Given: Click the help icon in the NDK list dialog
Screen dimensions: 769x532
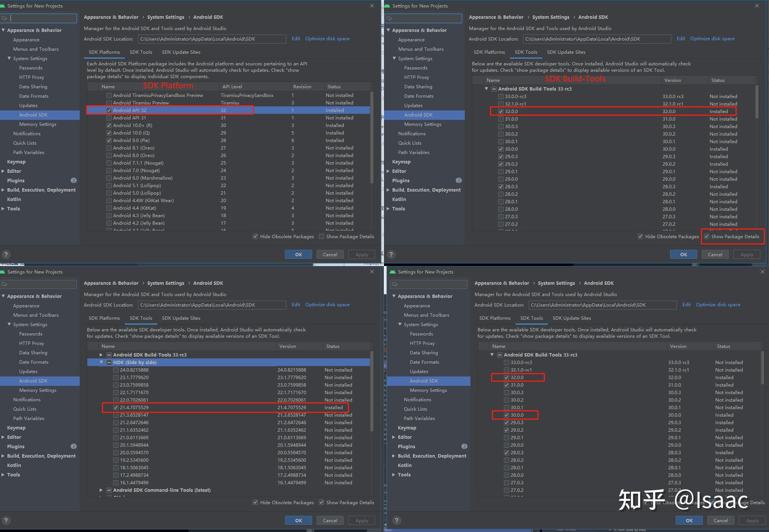Looking at the screenshot, I should [x=6, y=520].
